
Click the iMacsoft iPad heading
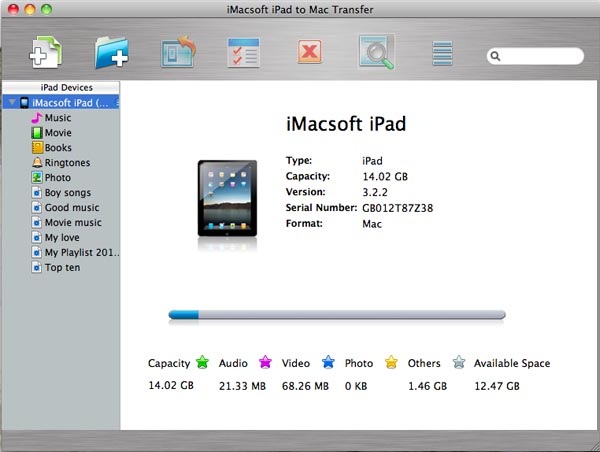[346, 124]
